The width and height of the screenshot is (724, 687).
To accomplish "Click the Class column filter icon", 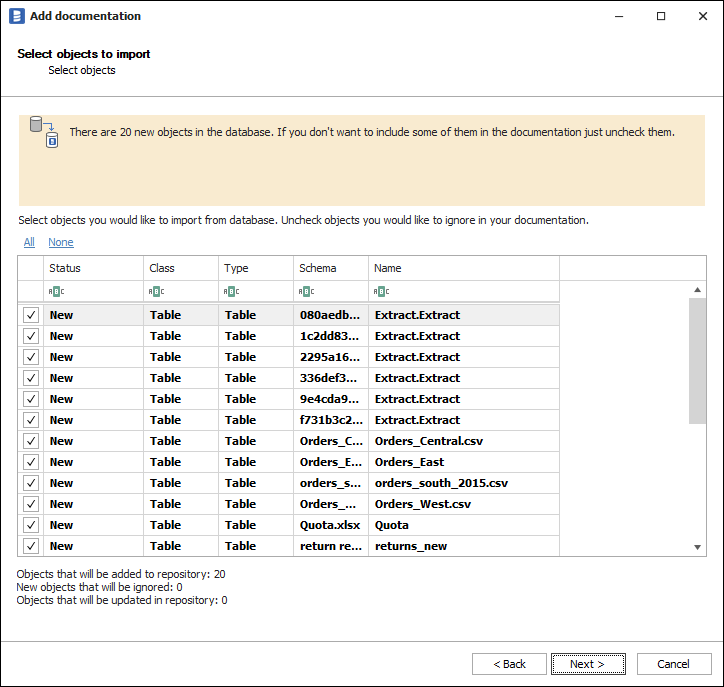I will [x=156, y=292].
